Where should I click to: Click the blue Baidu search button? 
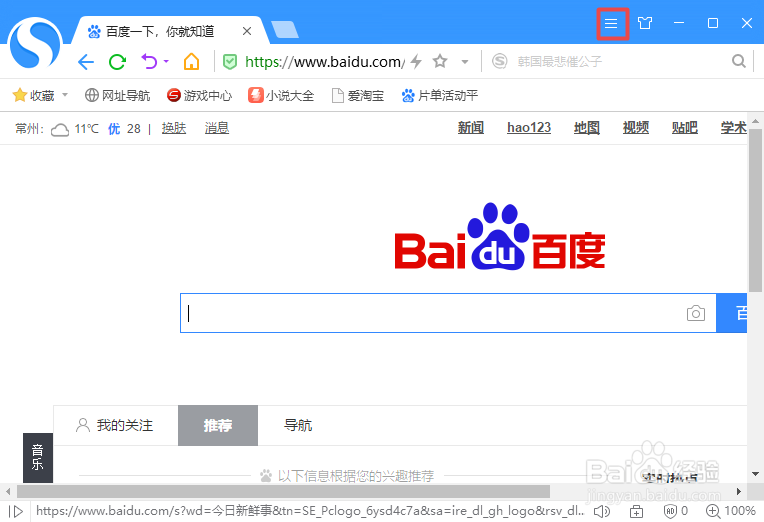click(731, 313)
